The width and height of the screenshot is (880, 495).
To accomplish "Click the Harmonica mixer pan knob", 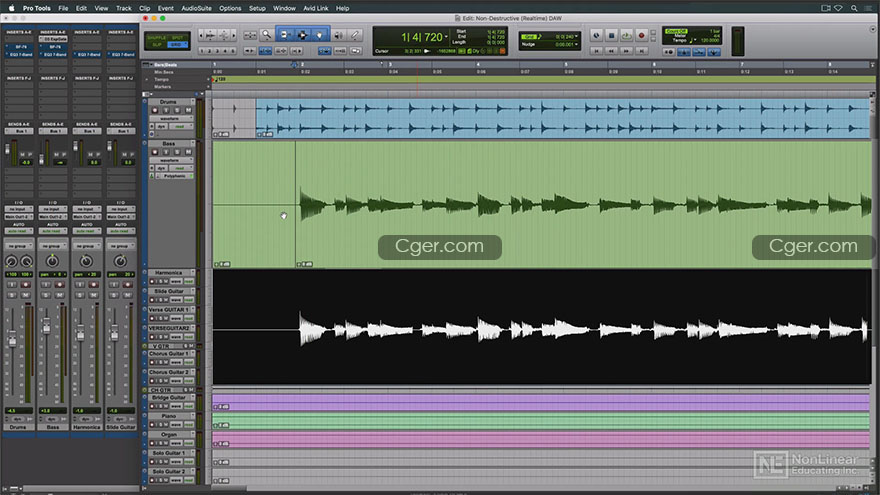I will pyautogui.click(x=86, y=261).
